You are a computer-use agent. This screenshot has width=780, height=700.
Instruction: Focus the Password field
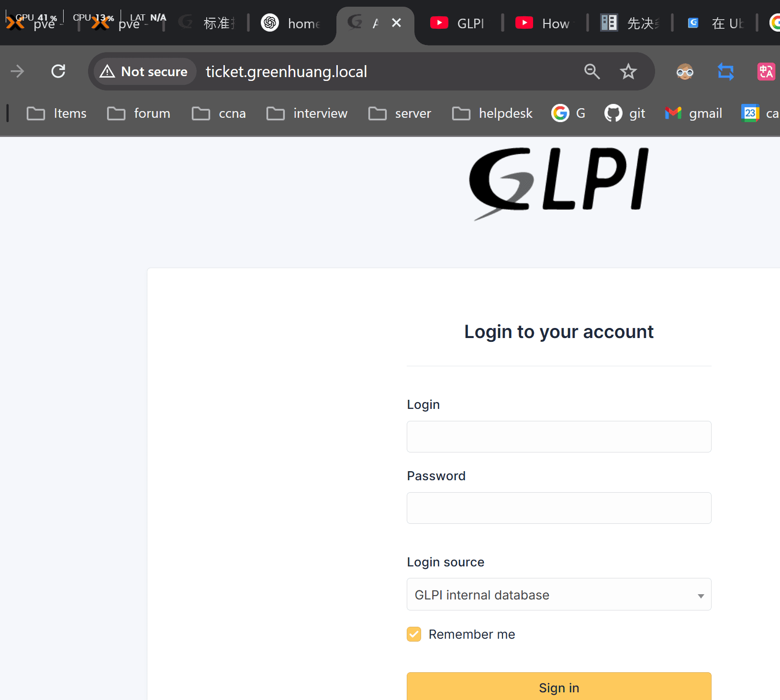coord(559,508)
